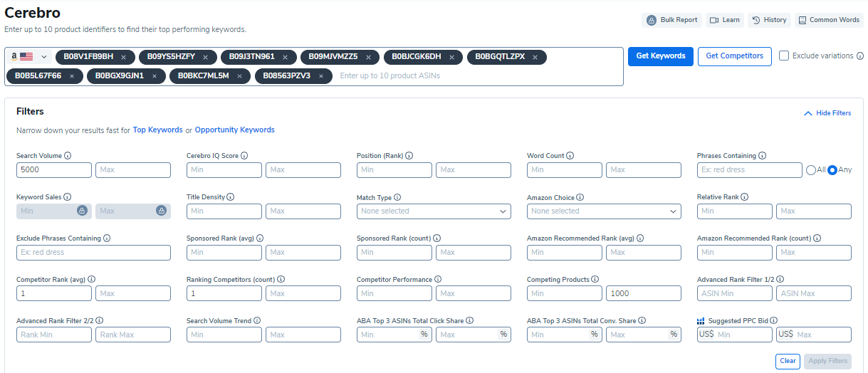The width and height of the screenshot is (868, 373).
Task: Click Competing Products info icon
Action: 595,280
